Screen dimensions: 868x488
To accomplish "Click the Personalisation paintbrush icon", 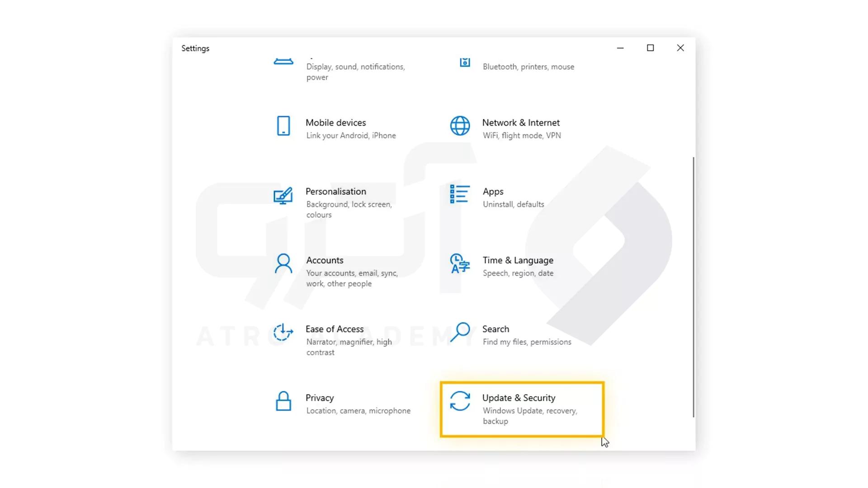I will coord(283,196).
